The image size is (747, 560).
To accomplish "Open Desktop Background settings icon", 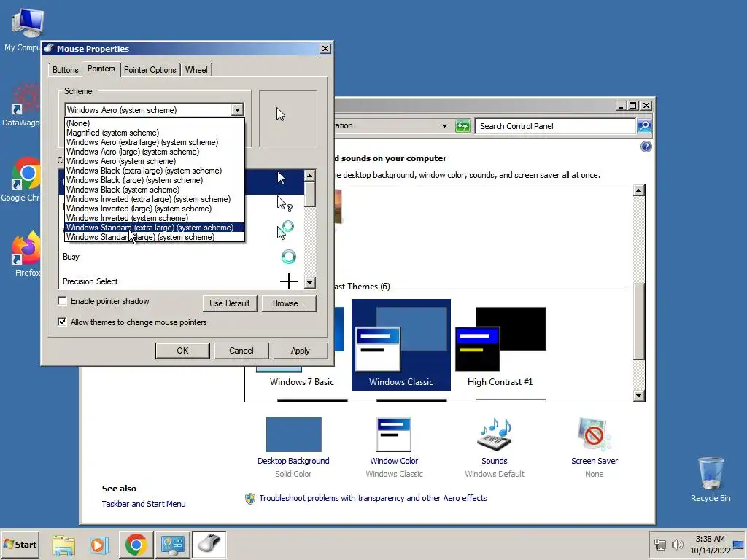I will [293, 435].
